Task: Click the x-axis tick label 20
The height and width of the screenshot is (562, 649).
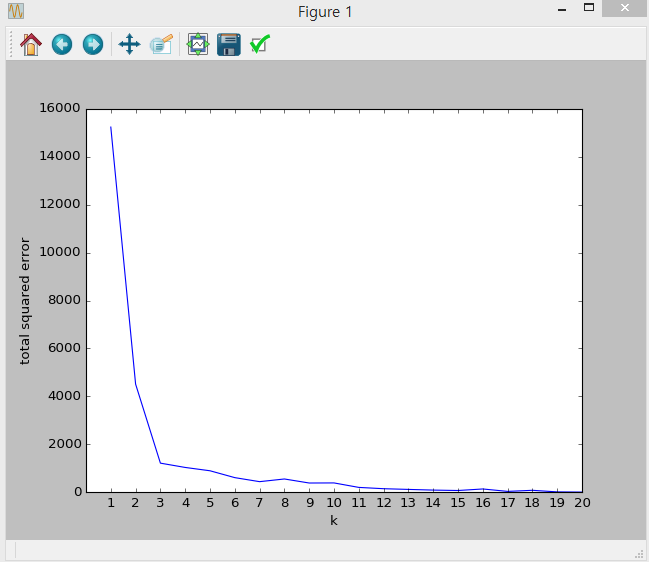Action: (582, 503)
